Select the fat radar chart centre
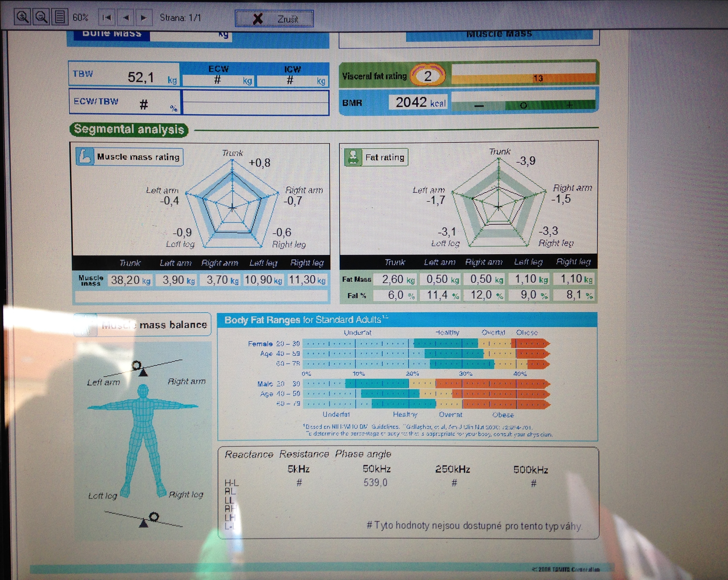Image resolution: width=728 pixels, height=580 pixels. 498,206
